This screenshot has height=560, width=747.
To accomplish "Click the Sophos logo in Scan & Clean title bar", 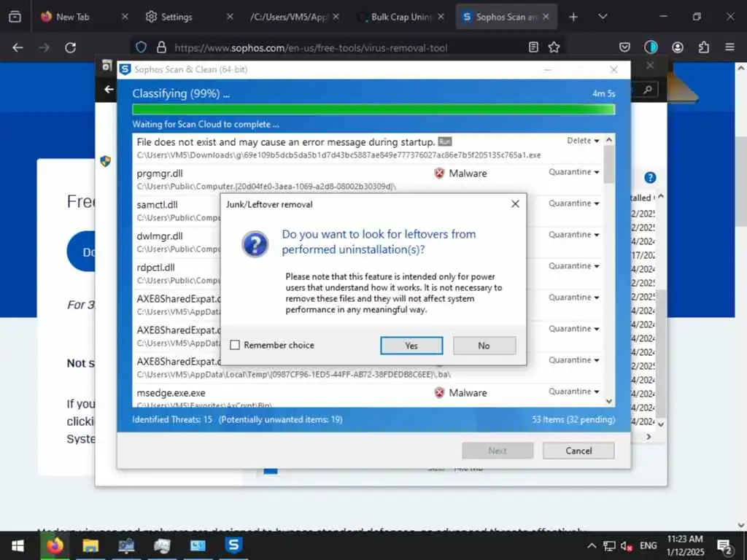I will tap(125, 69).
